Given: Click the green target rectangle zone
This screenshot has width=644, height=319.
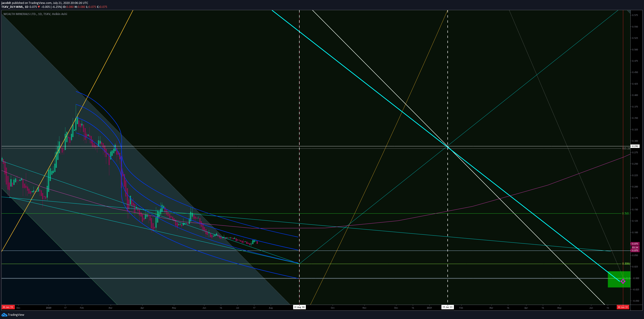Looking at the screenshot, I should tap(619, 279).
